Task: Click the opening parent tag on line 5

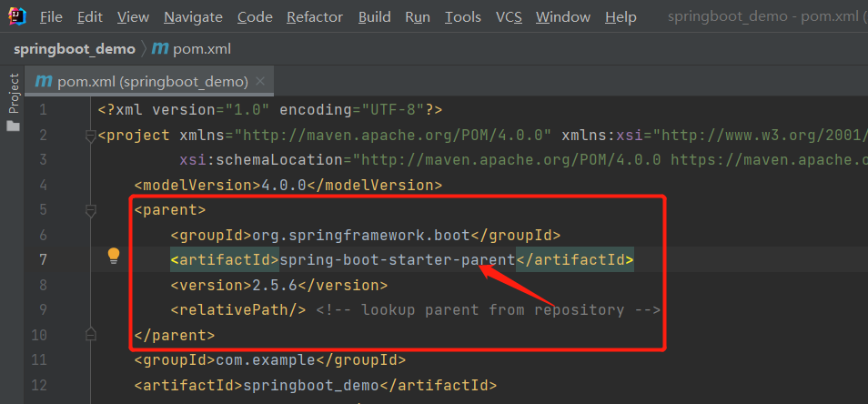Action: [170, 210]
